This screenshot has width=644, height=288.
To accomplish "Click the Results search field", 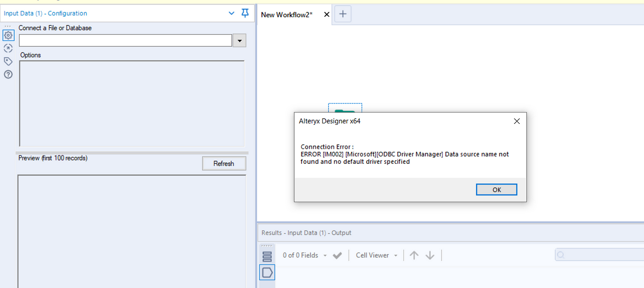I will tap(599, 255).
